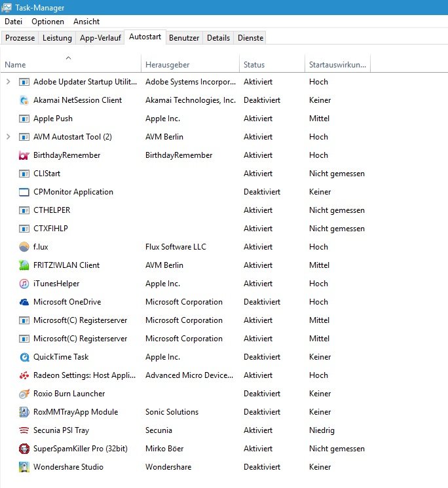This screenshot has width=448, height=488.
Task: Click the CTXFIHLP icon
Action: [x=24, y=229]
